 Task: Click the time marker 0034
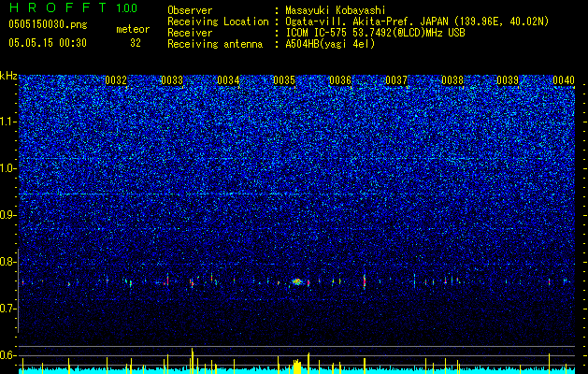coord(228,80)
